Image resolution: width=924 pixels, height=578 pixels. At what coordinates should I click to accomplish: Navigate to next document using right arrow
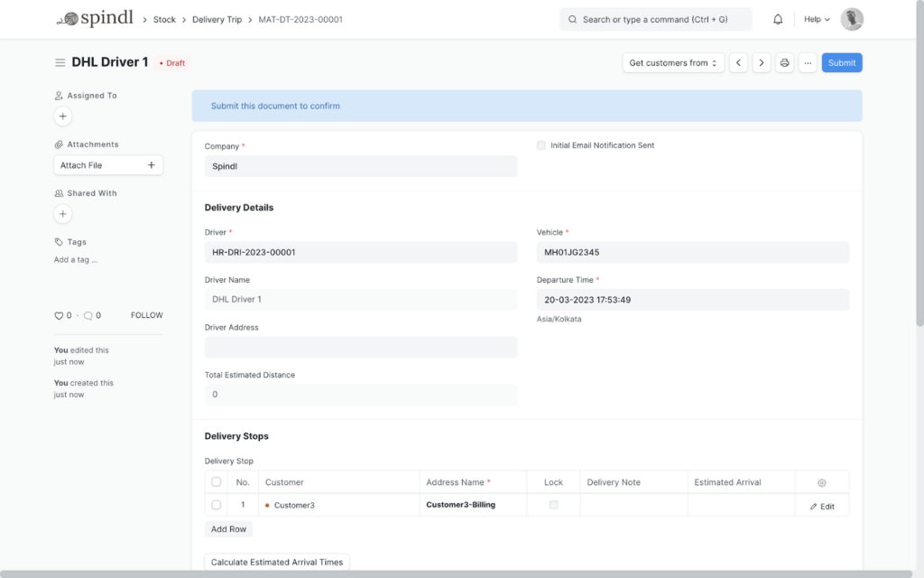point(761,62)
